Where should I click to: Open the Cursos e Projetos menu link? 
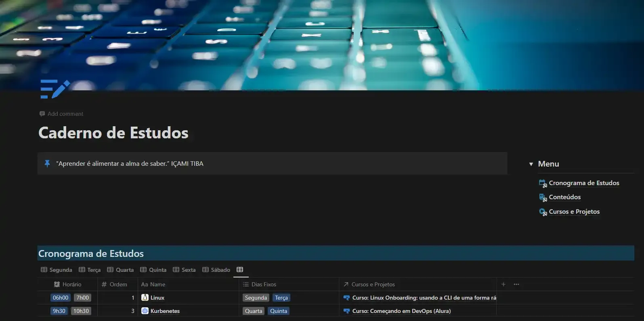click(x=574, y=212)
